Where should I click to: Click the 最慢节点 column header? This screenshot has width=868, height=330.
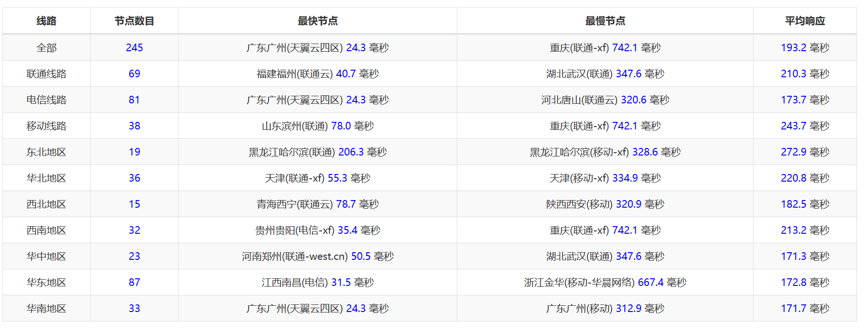(x=605, y=21)
